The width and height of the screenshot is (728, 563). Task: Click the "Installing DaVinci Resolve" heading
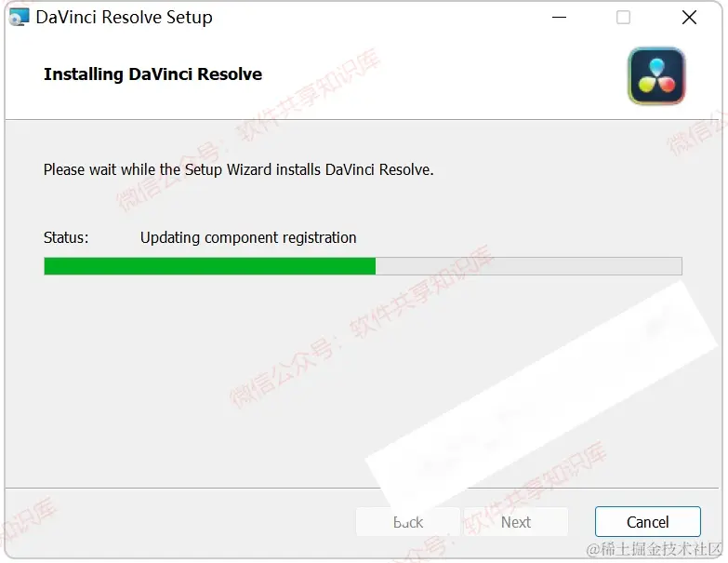click(152, 74)
